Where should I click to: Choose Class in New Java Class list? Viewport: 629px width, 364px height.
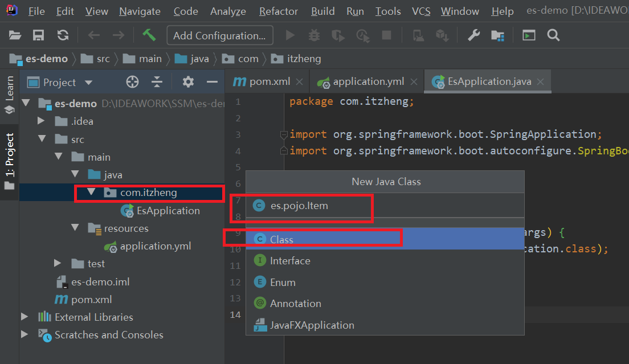[x=385, y=239]
